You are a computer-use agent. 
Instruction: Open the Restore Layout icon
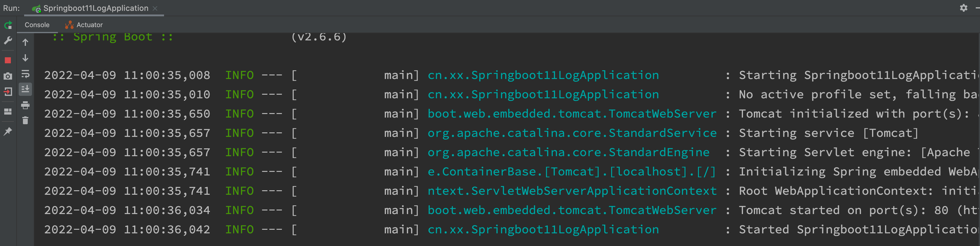pyautogui.click(x=8, y=112)
